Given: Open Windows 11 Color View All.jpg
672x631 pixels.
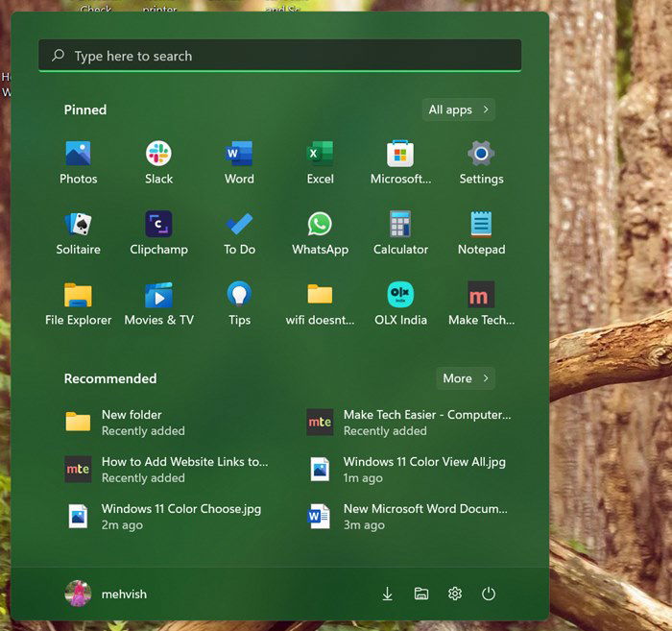Looking at the screenshot, I should 409,470.
